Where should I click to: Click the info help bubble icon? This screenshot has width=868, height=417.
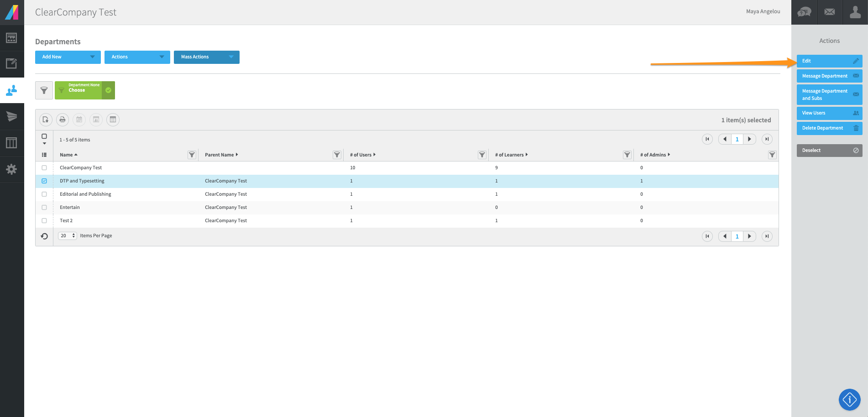point(849,400)
